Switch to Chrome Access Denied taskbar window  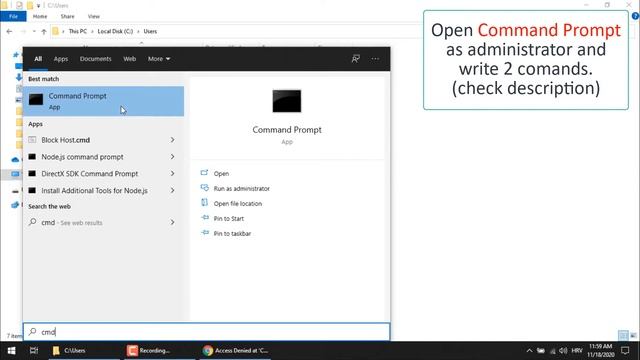tap(236, 351)
